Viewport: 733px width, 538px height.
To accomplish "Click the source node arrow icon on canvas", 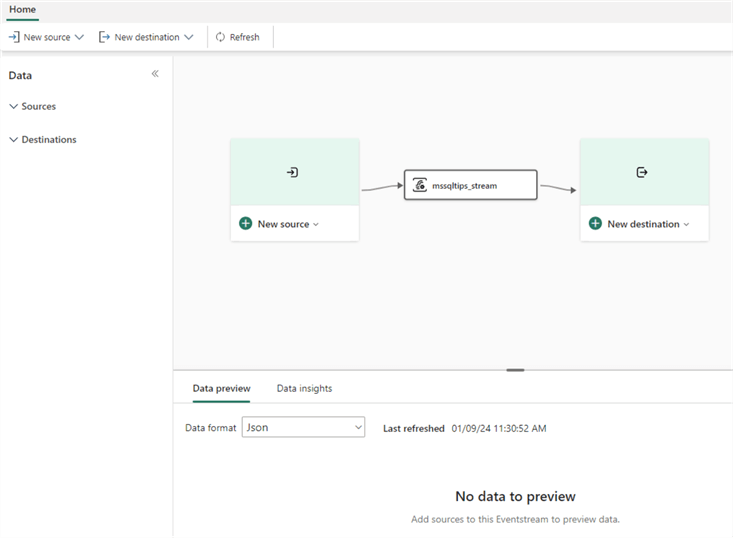I will (x=293, y=172).
